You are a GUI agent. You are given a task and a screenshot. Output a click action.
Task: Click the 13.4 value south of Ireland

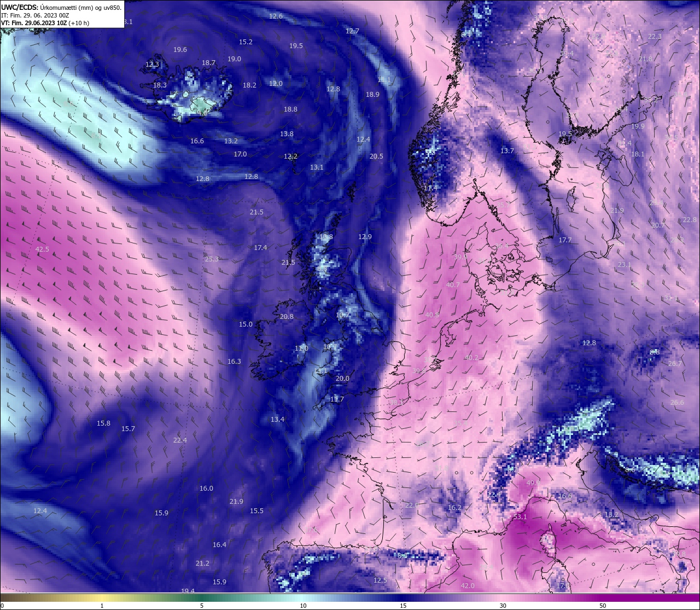click(277, 420)
